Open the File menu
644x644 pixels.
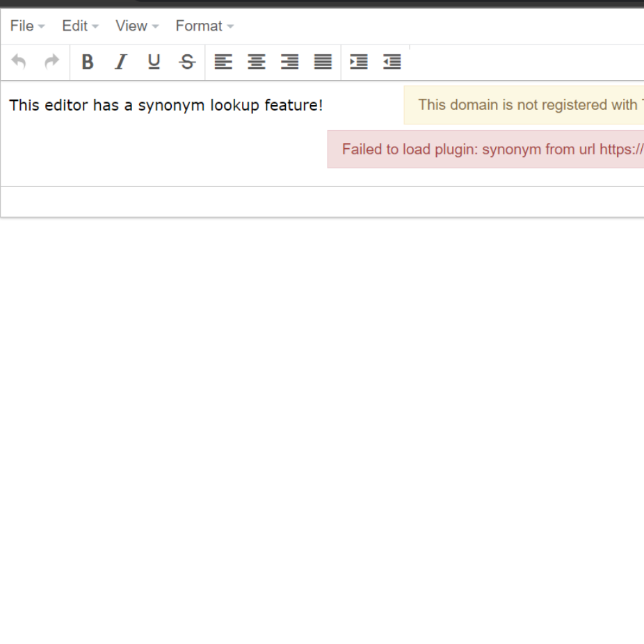coord(27,26)
